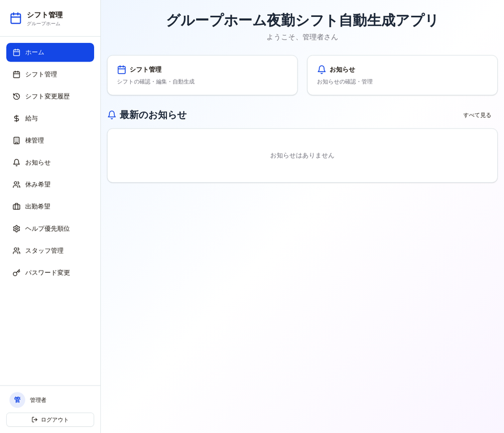Click the bell icon on the 最新のお知らせ heading
Screen dimensions: 504x433
tap(111, 114)
